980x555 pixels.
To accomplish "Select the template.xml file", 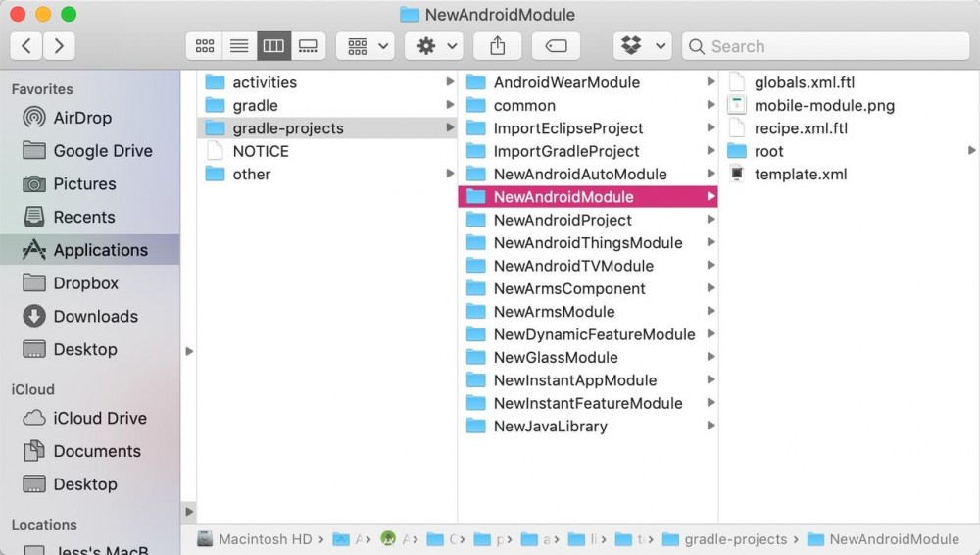I will click(849, 174).
